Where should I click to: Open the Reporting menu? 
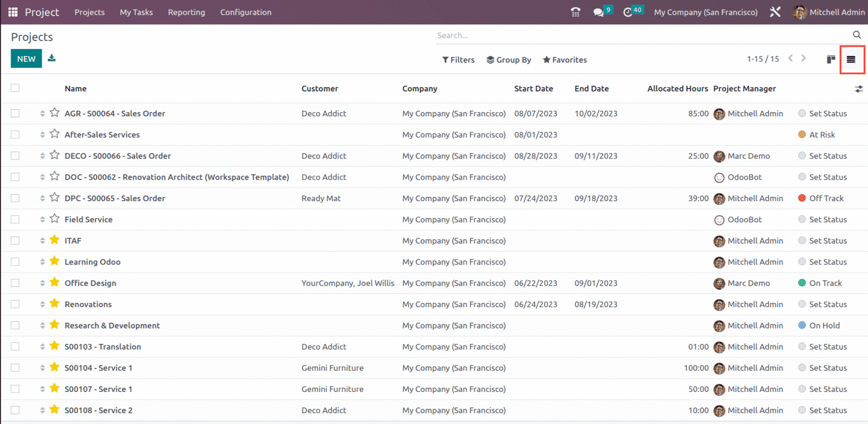click(x=187, y=12)
